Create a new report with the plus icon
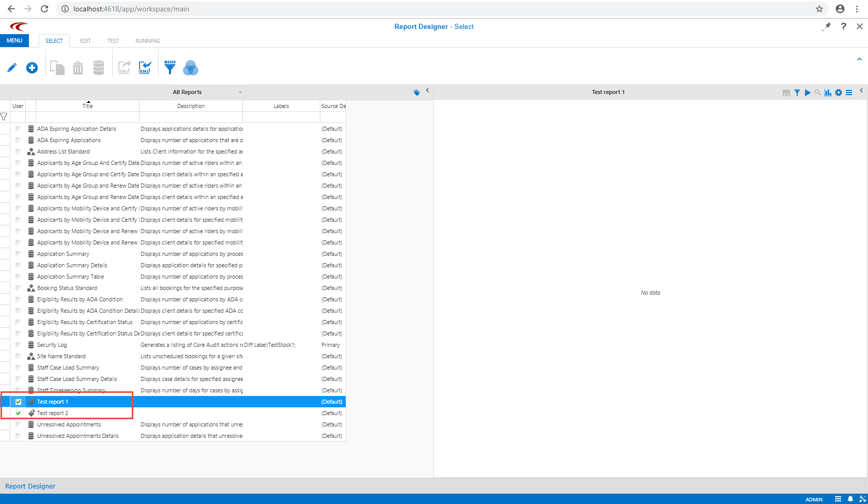 (32, 67)
